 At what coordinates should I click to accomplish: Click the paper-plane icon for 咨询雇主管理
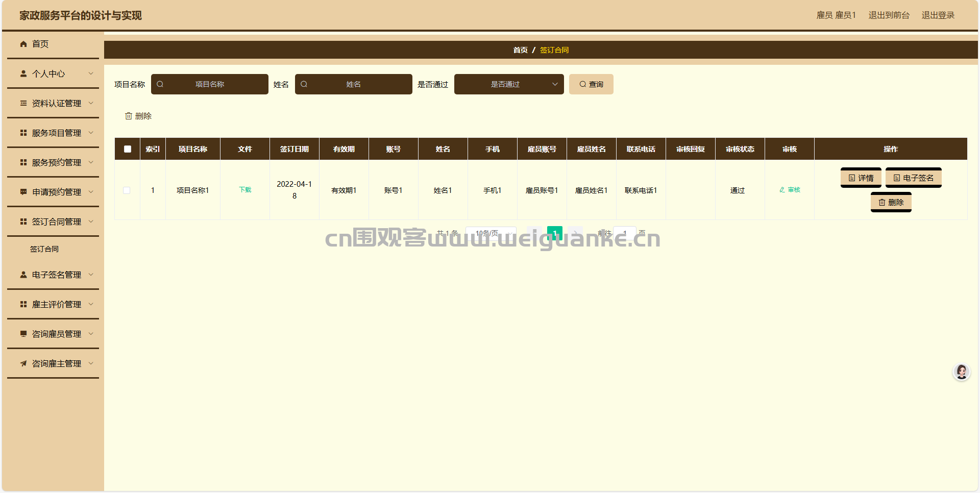[23, 363]
